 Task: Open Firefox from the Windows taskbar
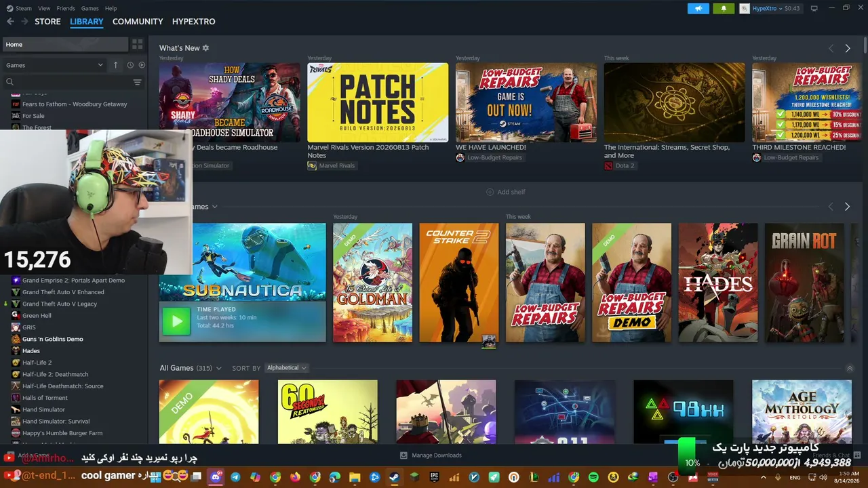(295, 477)
